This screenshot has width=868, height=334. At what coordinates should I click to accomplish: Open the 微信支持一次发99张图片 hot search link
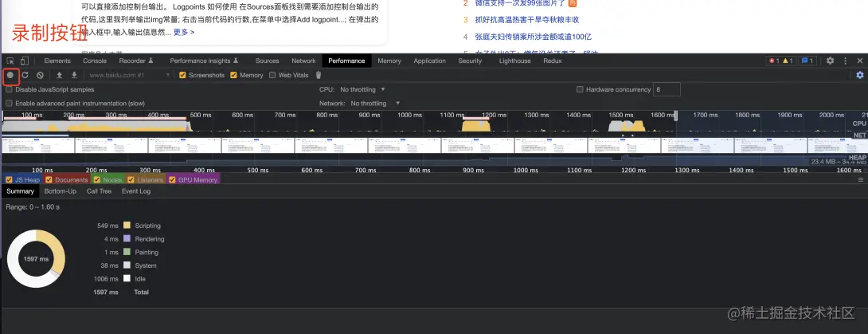(520, 3)
